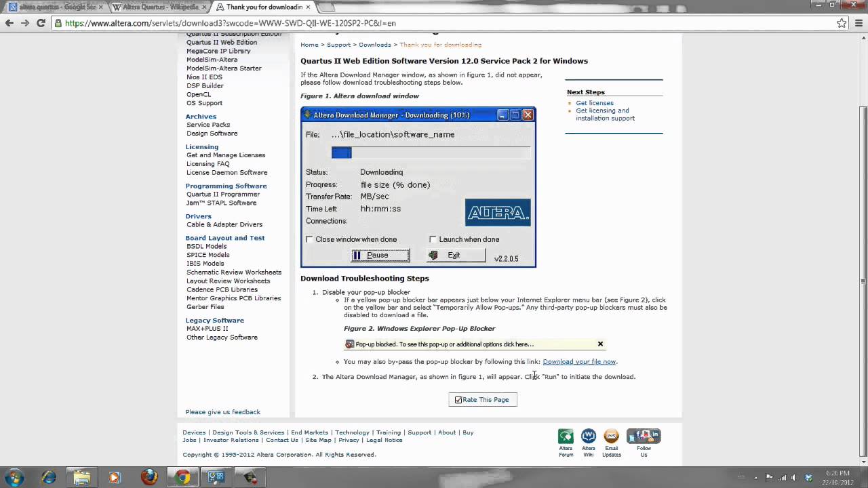
Task: Click the Download your file now link
Action: coord(579,361)
